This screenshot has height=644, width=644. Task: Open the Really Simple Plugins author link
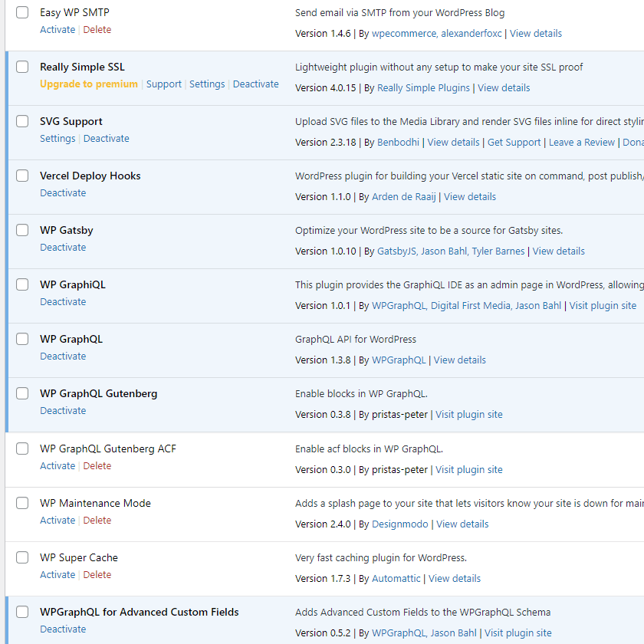tap(423, 88)
